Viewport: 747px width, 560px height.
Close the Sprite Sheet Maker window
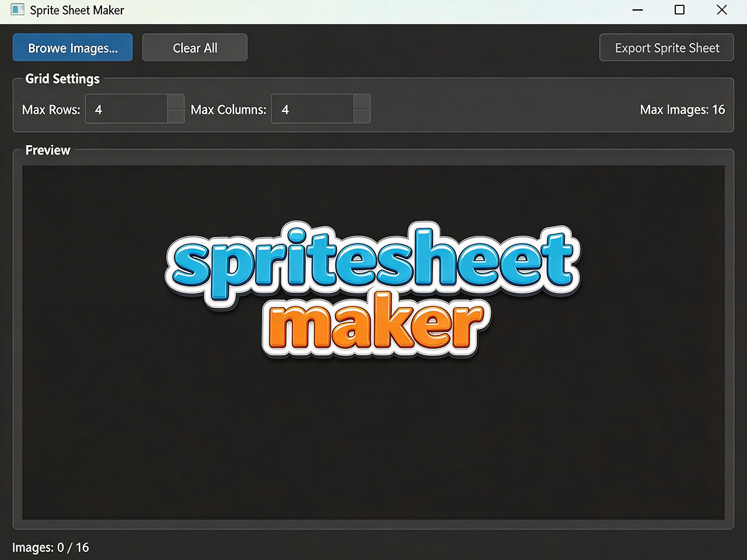coord(722,10)
